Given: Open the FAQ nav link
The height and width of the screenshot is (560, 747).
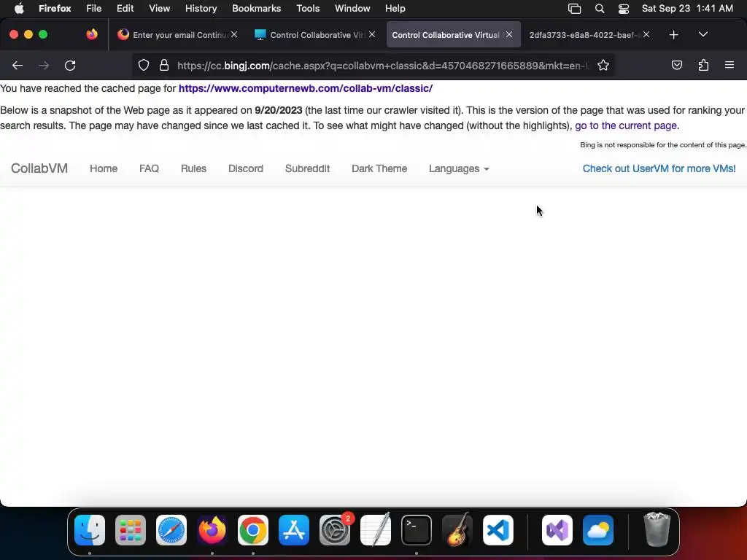Looking at the screenshot, I should (149, 168).
